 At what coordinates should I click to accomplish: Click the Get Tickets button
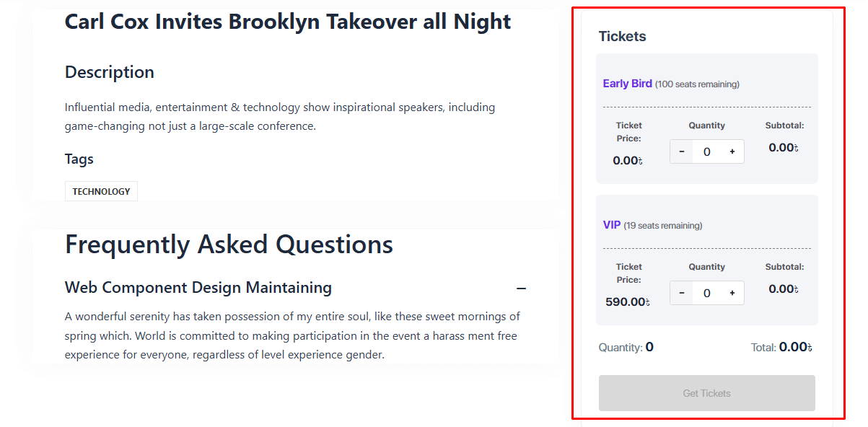(x=706, y=393)
